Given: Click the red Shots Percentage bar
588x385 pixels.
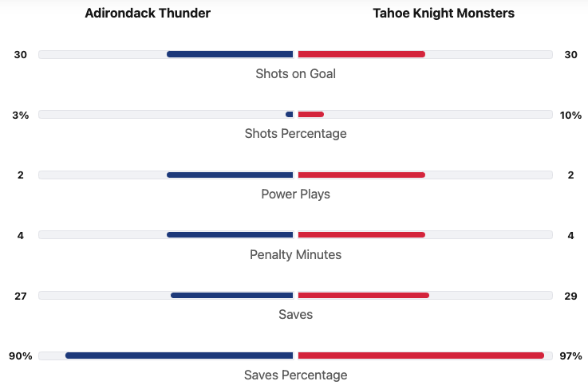Looking at the screenshot, I should [310, 115].
